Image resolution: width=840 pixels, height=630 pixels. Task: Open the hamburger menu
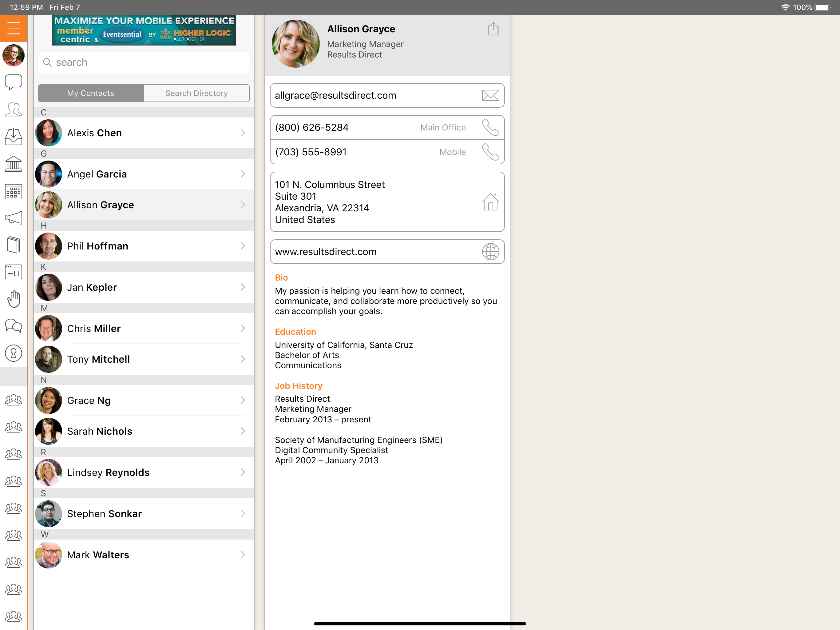tap(13, 28)
